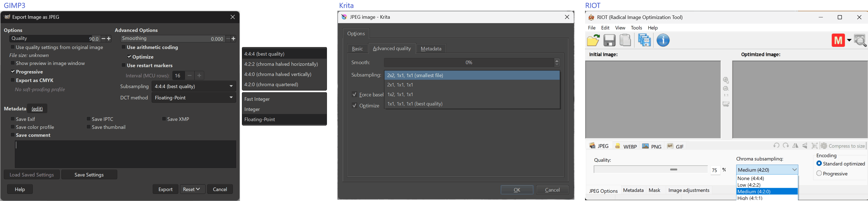
Task: Toggle Krita Force baseline checkbox
Action: click(354, 94)
